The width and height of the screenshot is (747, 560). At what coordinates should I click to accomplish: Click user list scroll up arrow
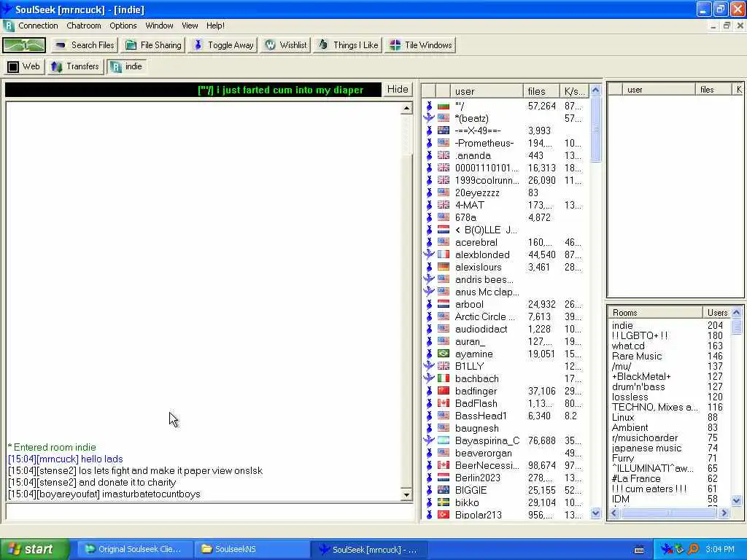click(x=595, y=90)
